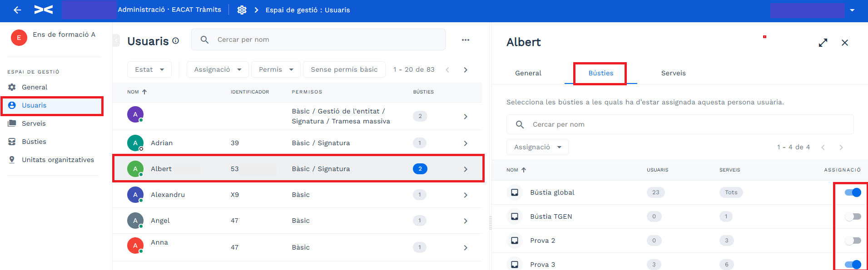
Task: Open the account dropdown arrow top right
Action: 852,10
